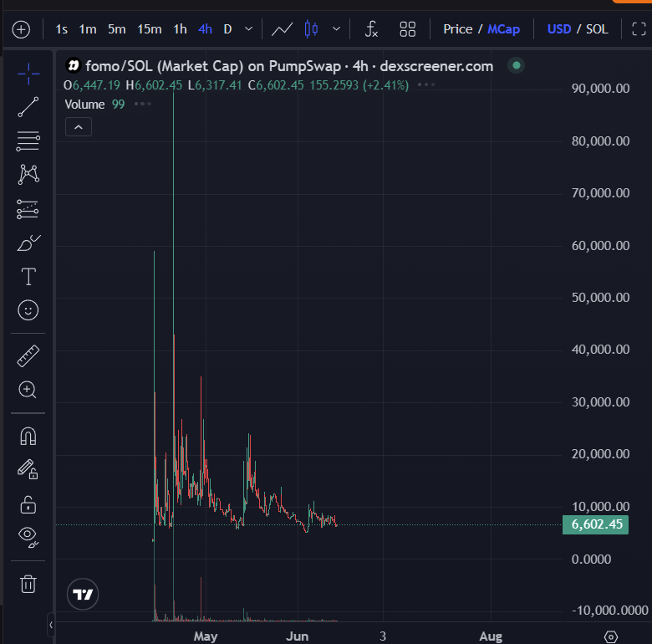Click the May date axis label

(x=206, y=636)
